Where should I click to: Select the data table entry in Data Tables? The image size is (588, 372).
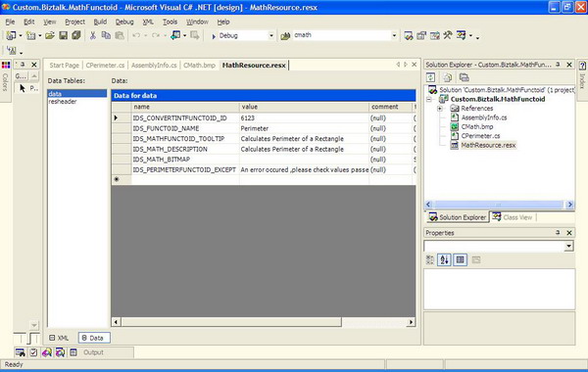77,94
